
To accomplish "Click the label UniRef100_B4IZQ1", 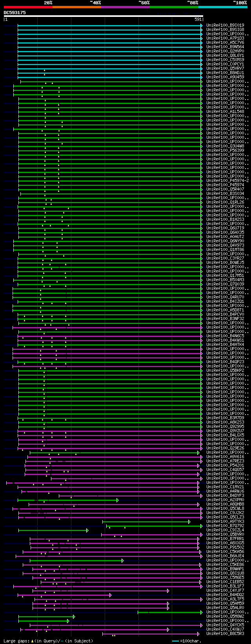I will 225,301.
